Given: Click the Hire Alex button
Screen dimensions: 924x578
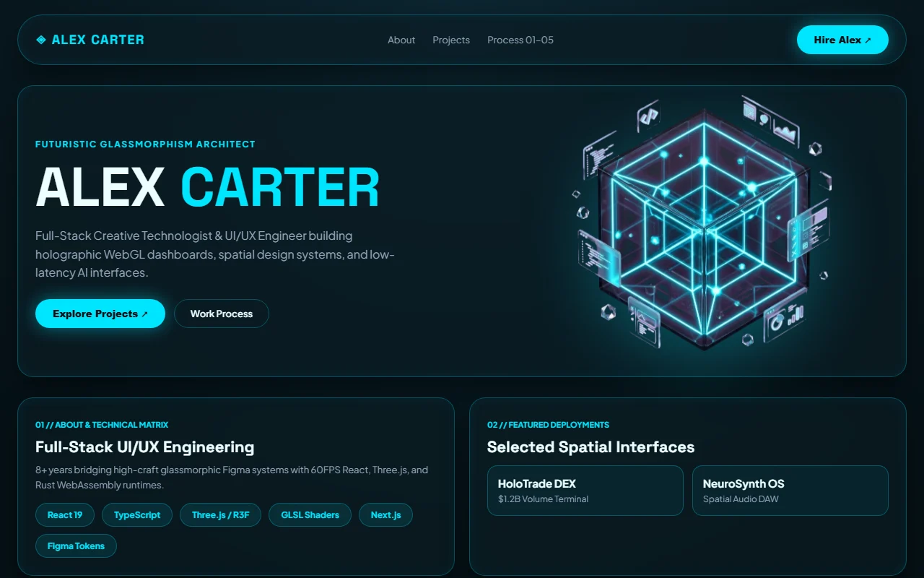Looking at the screenshot, I should tap(842, 40).
